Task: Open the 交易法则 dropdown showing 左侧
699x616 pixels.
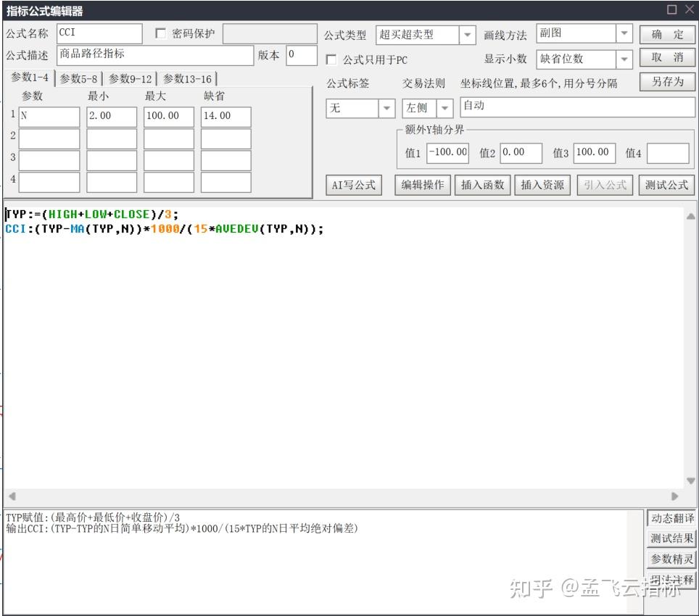Action: pyautogui.click(x=444, y=108)
